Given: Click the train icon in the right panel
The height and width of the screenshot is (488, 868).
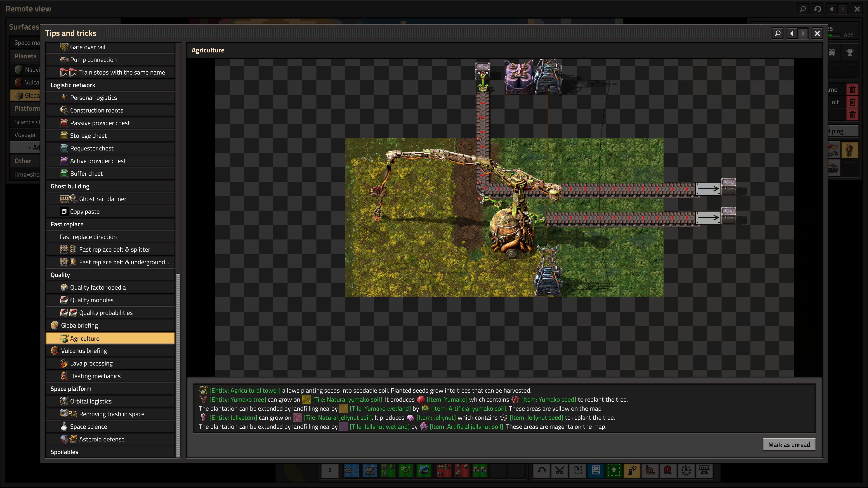Looking at the screenshot, I should (832, 52).
